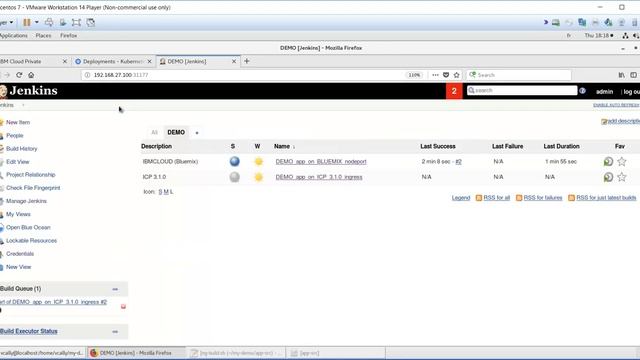Click blue status ball for BLUEMIX job
This screenshot has width=640, height=360.
pyautogui.click(x=235, y=161)
